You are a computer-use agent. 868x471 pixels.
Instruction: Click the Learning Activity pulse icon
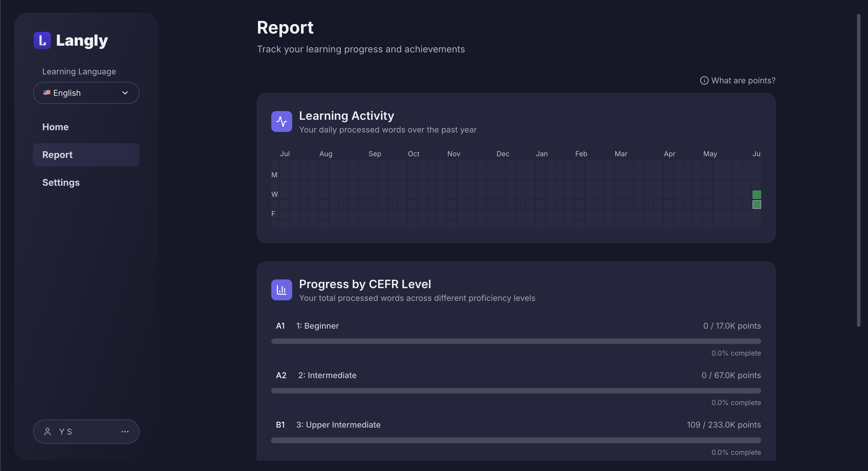281,122
